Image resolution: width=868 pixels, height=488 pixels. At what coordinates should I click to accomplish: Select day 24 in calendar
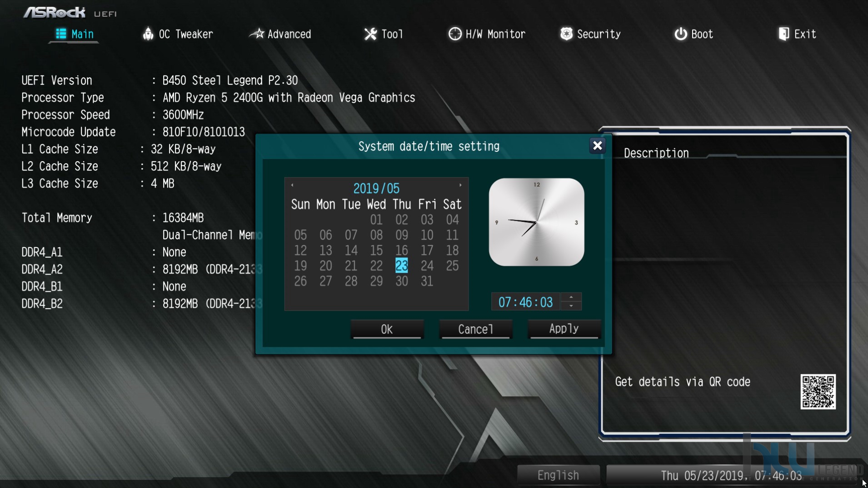[427, 266]
